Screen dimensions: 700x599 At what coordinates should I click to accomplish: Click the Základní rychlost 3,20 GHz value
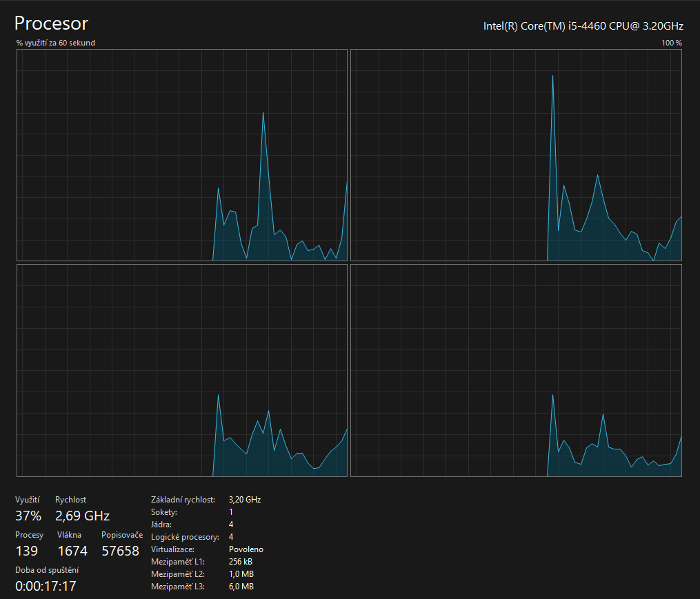click(244, 500)
